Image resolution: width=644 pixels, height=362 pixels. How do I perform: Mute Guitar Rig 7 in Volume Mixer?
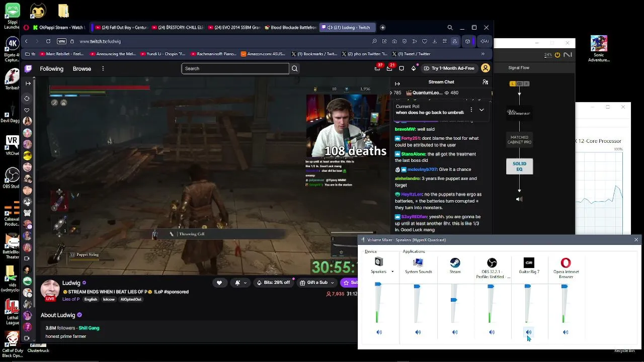(529, 332)
